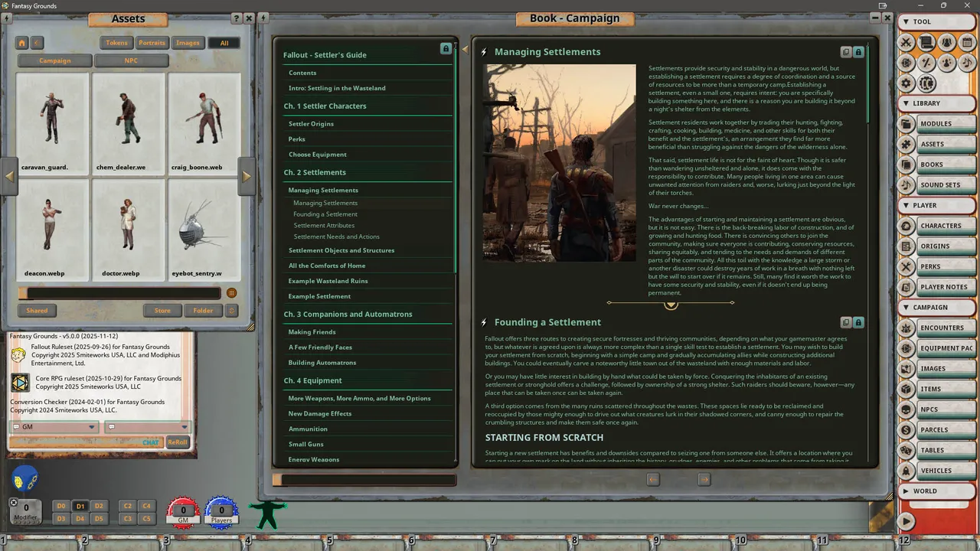Select the D1 dice mode button
The height and width of the screenshot is (551, 980).
80,506
